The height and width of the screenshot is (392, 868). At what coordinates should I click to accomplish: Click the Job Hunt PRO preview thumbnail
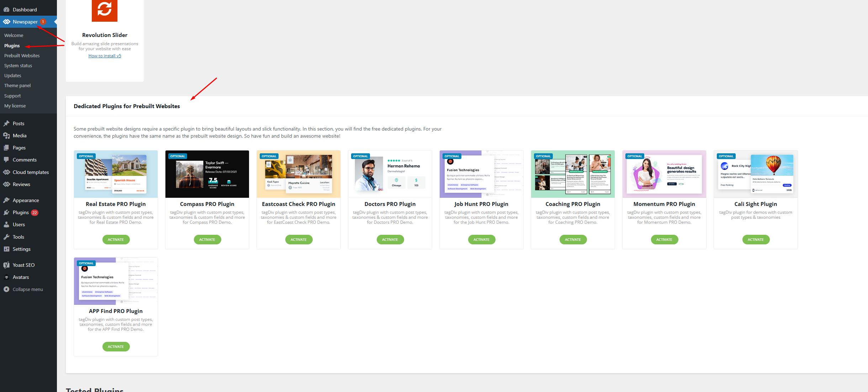(x=482, y=174)
